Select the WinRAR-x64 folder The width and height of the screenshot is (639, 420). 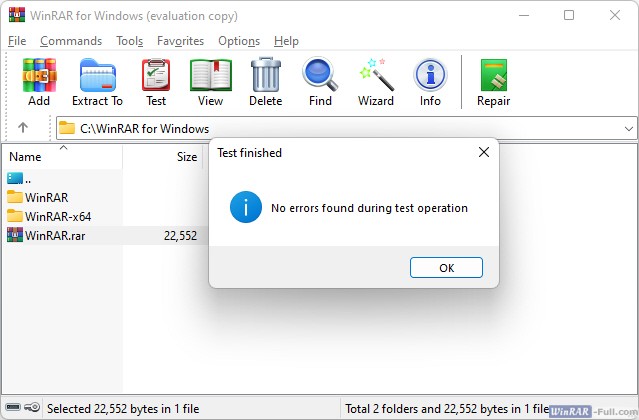[58, 216]
